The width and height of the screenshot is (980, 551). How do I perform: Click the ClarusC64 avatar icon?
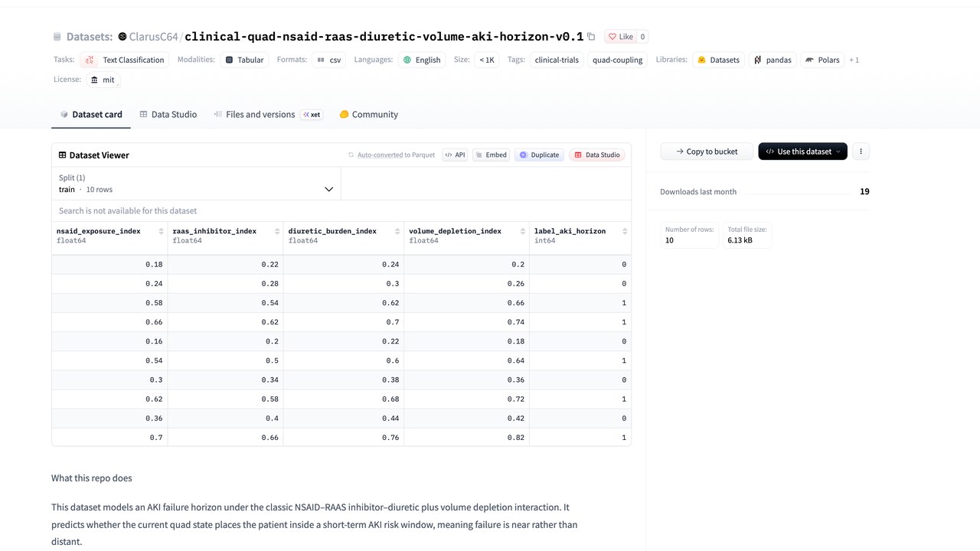coord(122,37)
